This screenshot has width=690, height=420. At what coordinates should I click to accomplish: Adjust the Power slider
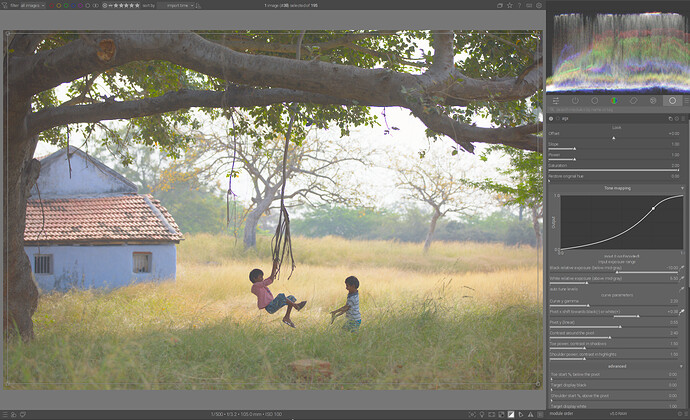[614, 156]
